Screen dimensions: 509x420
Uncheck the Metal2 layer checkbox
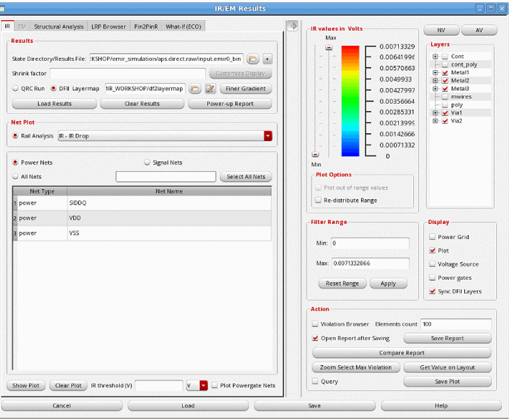(445, 80)
